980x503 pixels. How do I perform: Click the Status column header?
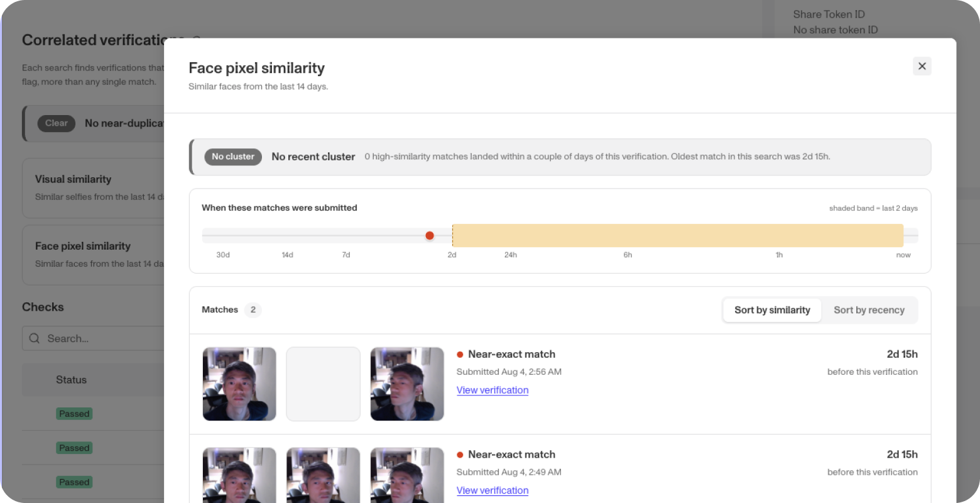click(x=71, y=380)
